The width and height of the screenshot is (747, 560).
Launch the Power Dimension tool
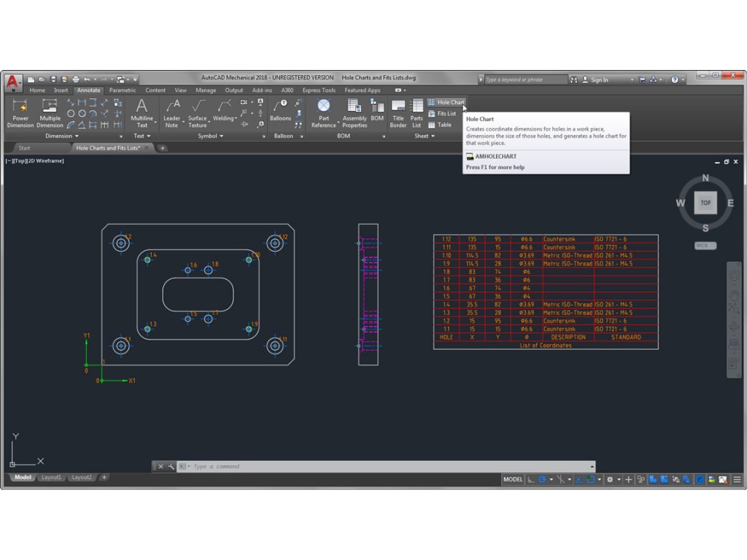pos(20,113)
